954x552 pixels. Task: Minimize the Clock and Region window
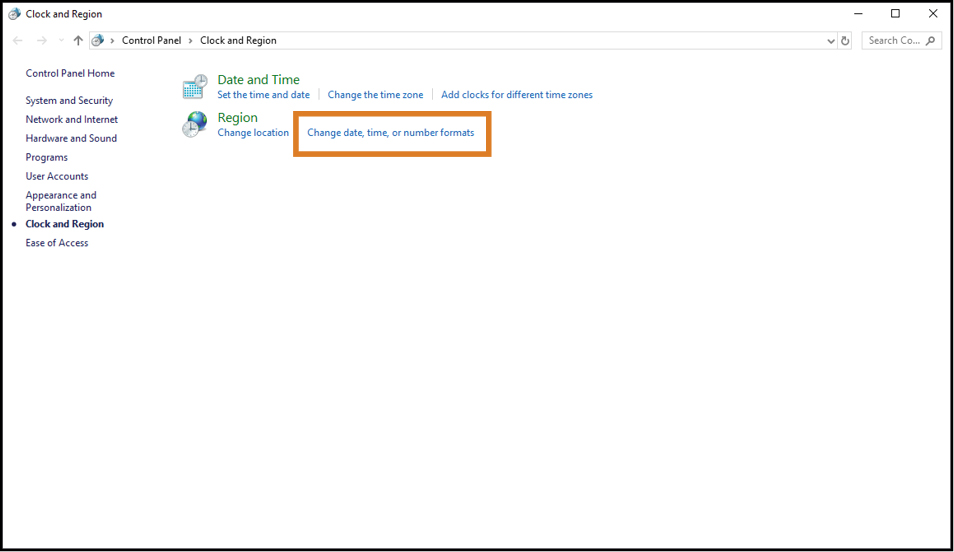[858, 13]
